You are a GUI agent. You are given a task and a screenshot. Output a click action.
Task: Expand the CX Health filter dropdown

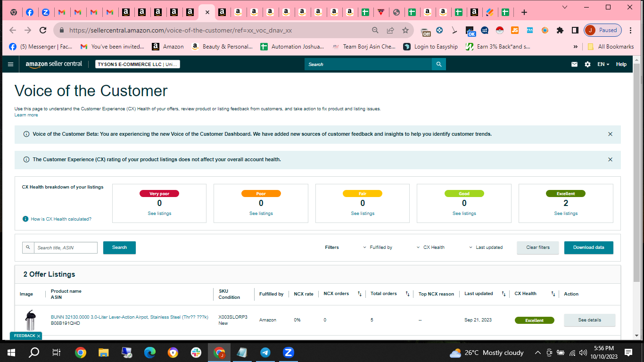[x=430, y=247]
